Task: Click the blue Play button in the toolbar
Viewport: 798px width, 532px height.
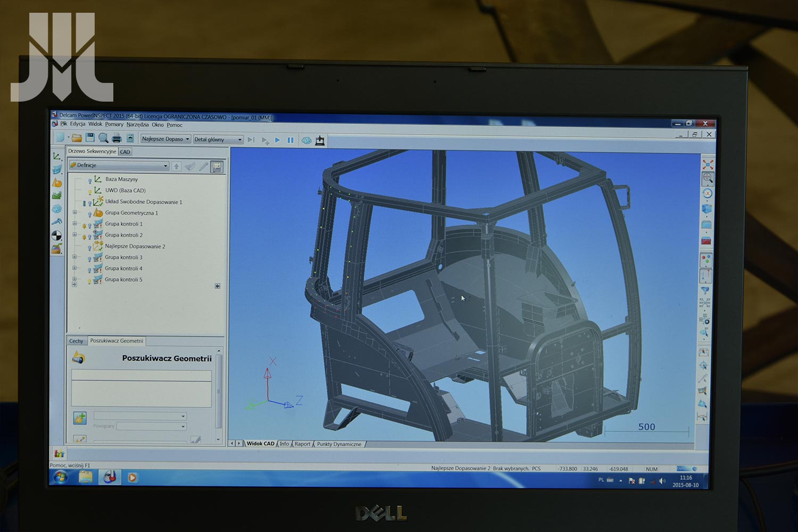Action: pos(277,140)
